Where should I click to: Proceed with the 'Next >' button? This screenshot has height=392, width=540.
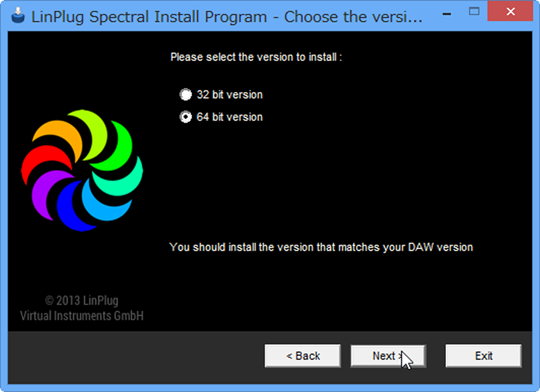(x=388, y=356)
